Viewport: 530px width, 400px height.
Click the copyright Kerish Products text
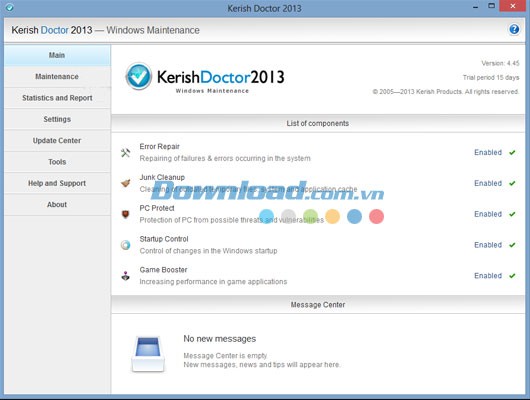tap(445, 92)
